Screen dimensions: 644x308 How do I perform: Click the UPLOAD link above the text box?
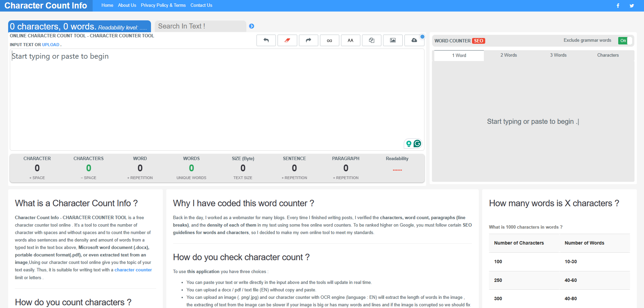point(51,45)
